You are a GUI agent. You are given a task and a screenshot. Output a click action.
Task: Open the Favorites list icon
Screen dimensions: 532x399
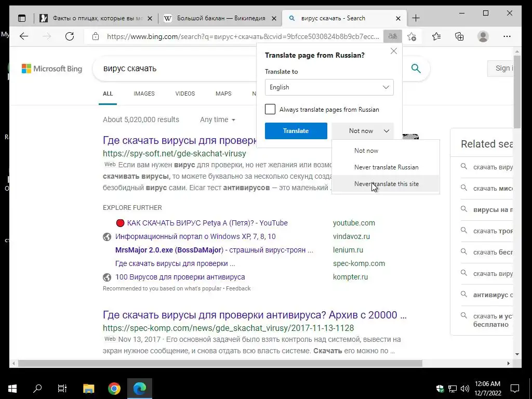(x=436, y=36)
